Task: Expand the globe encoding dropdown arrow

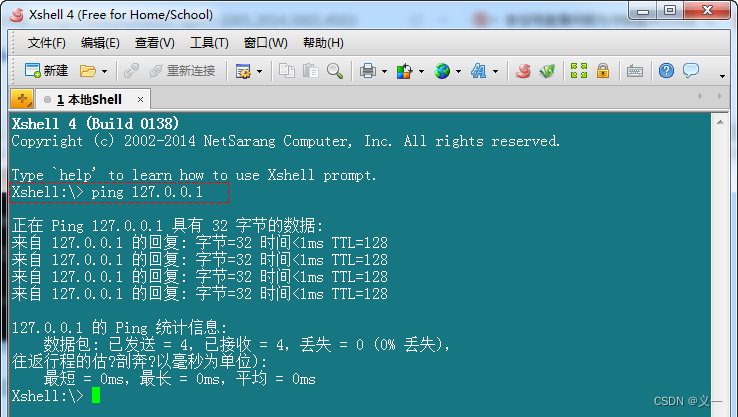Action: coord(458,72)
